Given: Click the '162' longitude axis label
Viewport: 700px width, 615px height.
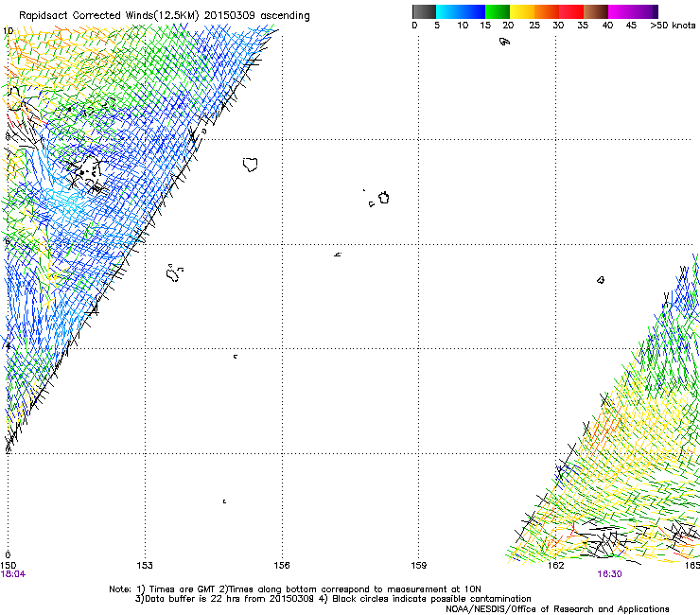Looking at the screenshot, I should pos(556,566).
